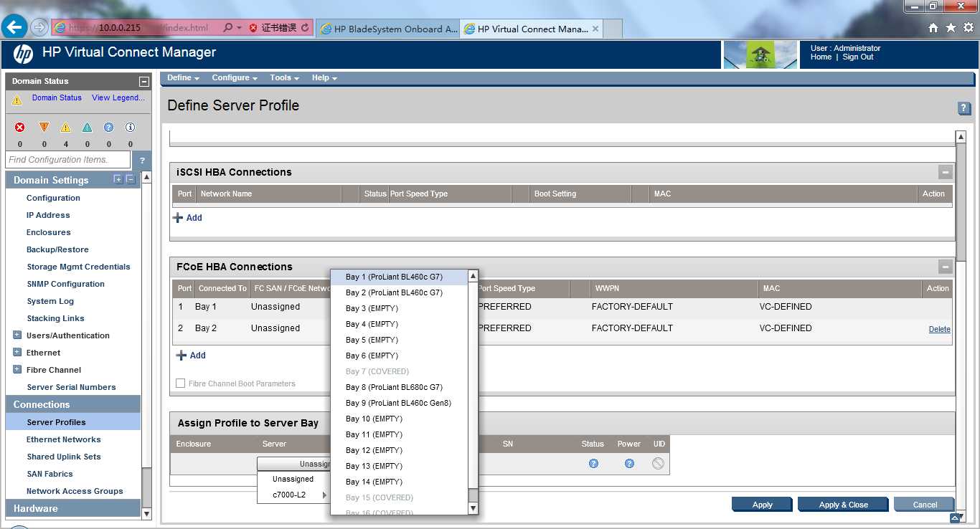Select Bay 1 (ProLiant BL460c G7)
Viewport: 980px width, 529px height.
(x=399, y=277)
